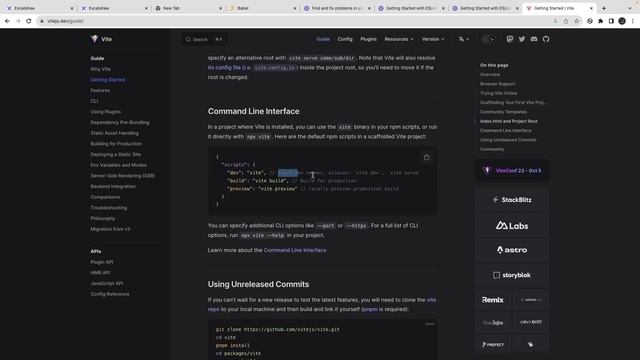Open the Chrome profile avatar
This screenshot has height=360, width=640.
(x=622, y=21)
